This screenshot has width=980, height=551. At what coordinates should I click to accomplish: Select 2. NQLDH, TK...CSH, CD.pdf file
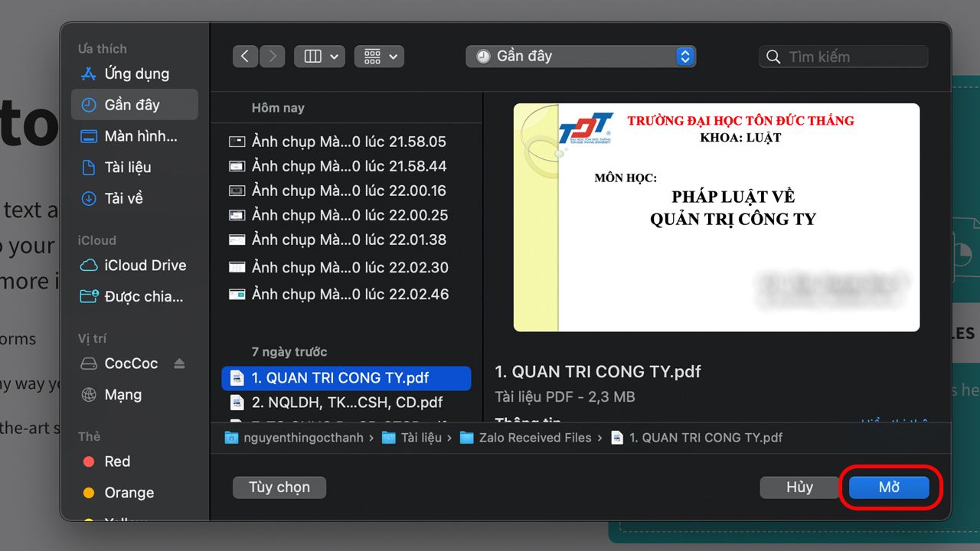[x=346, y=403]
